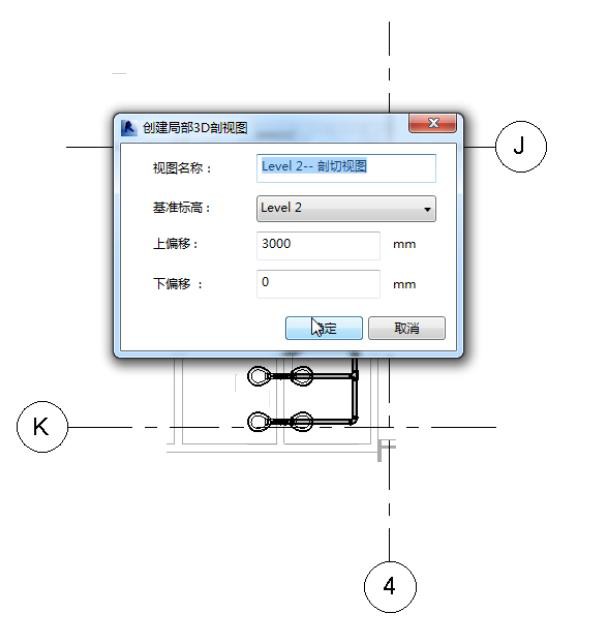The width and height of the screenshot is (589, 633).
Task: Click the 创建局部3D剖视图 title bar text
Action: coord(195,128)
